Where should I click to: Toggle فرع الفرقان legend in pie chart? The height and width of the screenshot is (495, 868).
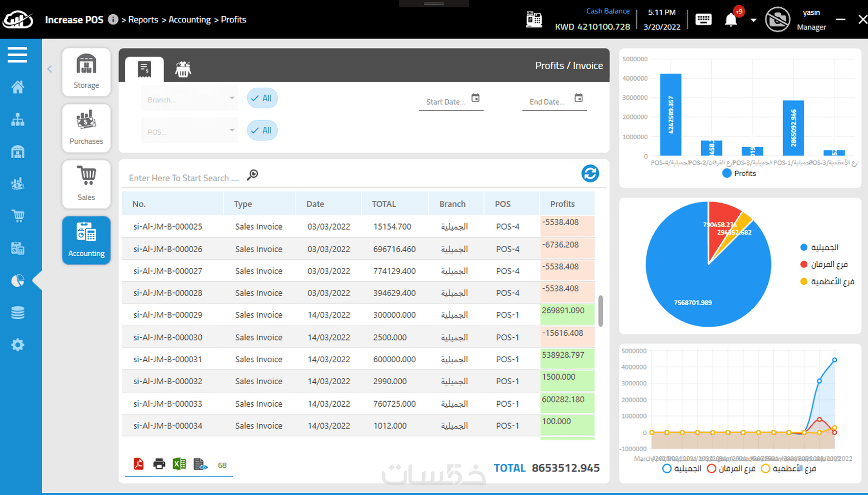[824, 264]
